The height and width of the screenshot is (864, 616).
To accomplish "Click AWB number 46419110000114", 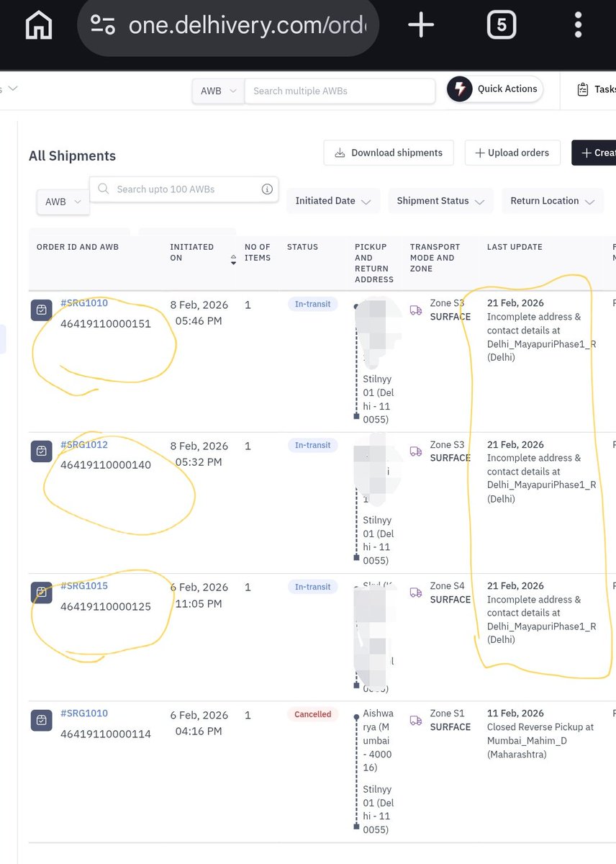I will 106,734.
